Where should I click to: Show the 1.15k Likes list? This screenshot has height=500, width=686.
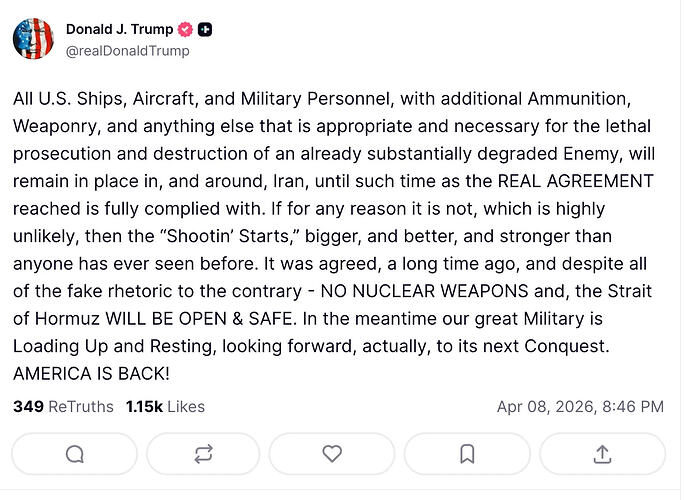click(x=165, y=407)
